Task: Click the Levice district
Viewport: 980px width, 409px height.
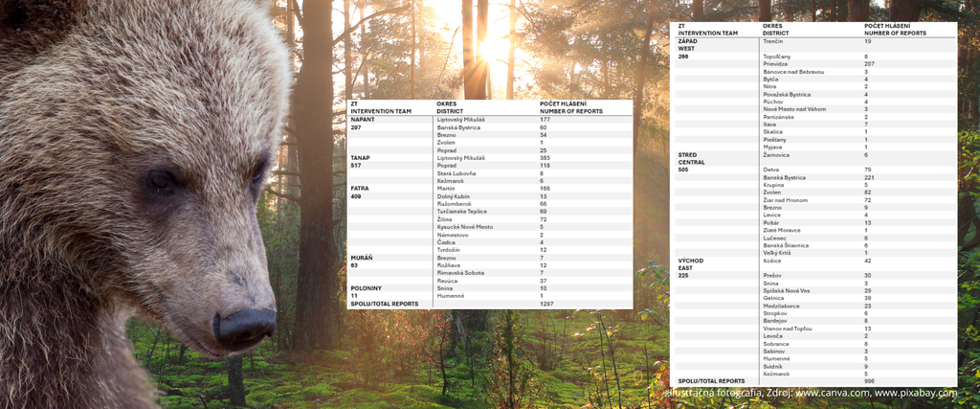Action: [x=772, y=216]
